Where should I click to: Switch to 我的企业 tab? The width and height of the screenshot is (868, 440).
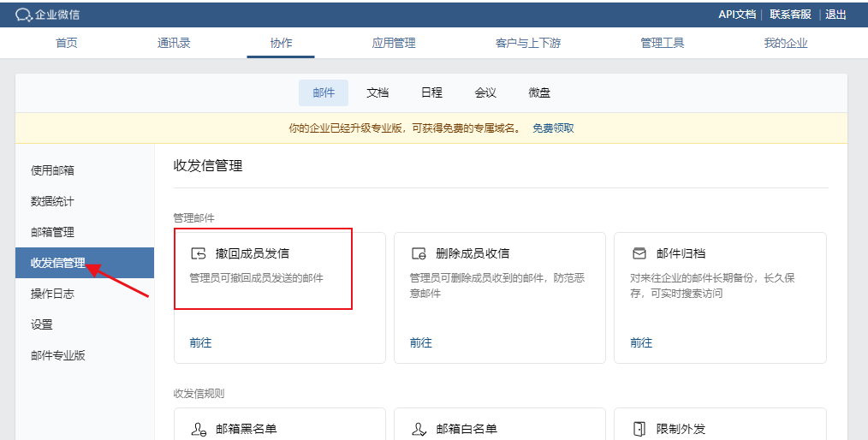tap(786, 43)
